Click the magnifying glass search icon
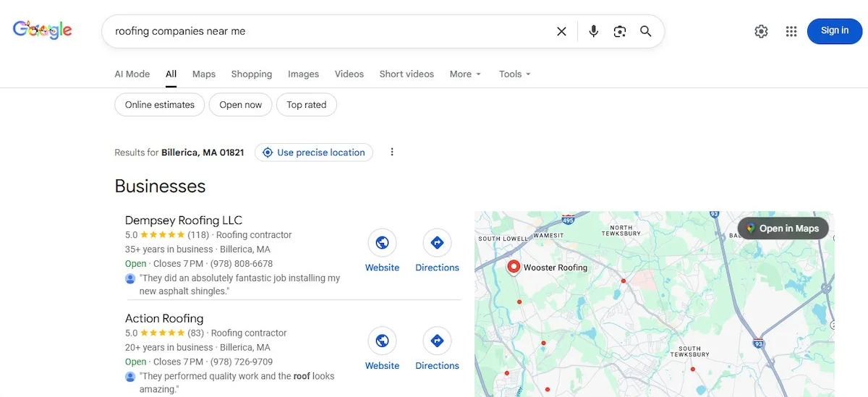Screen dimensions: 868x397 tap(646, 31)
